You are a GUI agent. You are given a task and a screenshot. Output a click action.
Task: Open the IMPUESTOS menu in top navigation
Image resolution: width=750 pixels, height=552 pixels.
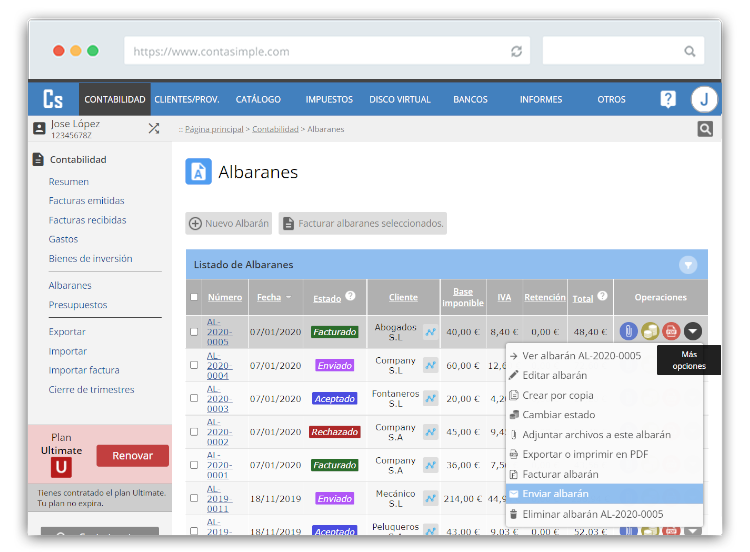329,99
